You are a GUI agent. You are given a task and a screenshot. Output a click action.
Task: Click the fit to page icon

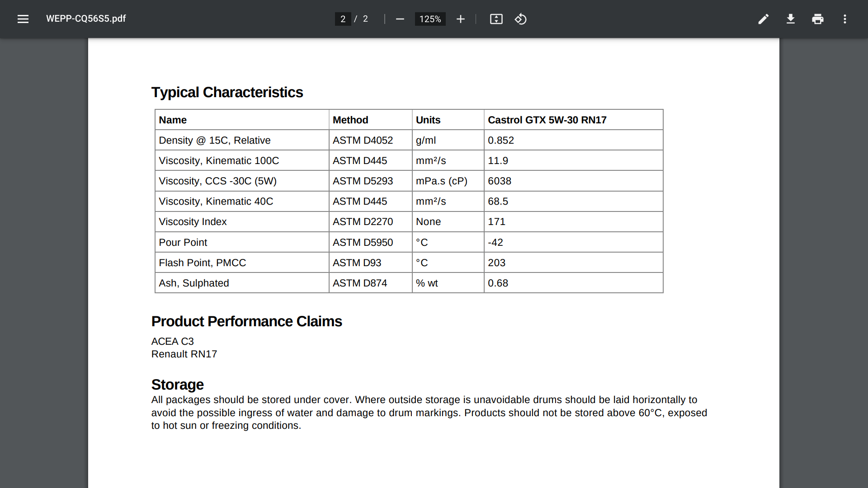tap(496, 19)
